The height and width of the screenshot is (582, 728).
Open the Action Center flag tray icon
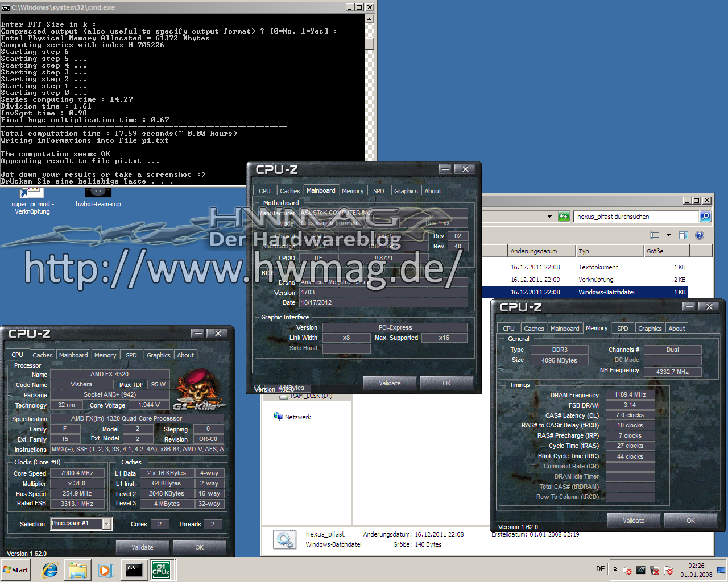(x=668, y=570)
